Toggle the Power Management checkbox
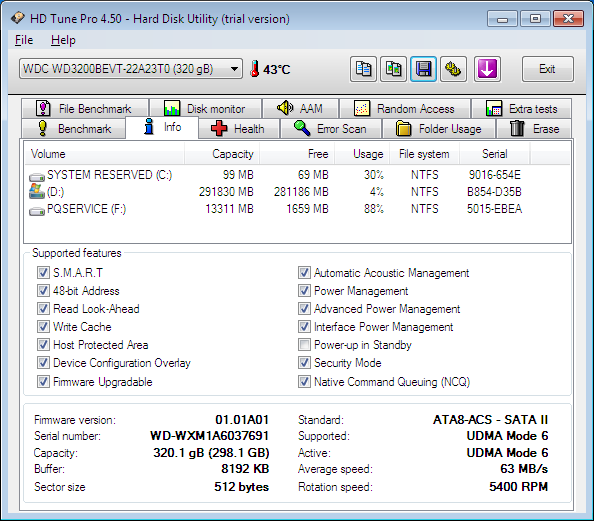This screenshot has width=594, height=521. (304, 291)
